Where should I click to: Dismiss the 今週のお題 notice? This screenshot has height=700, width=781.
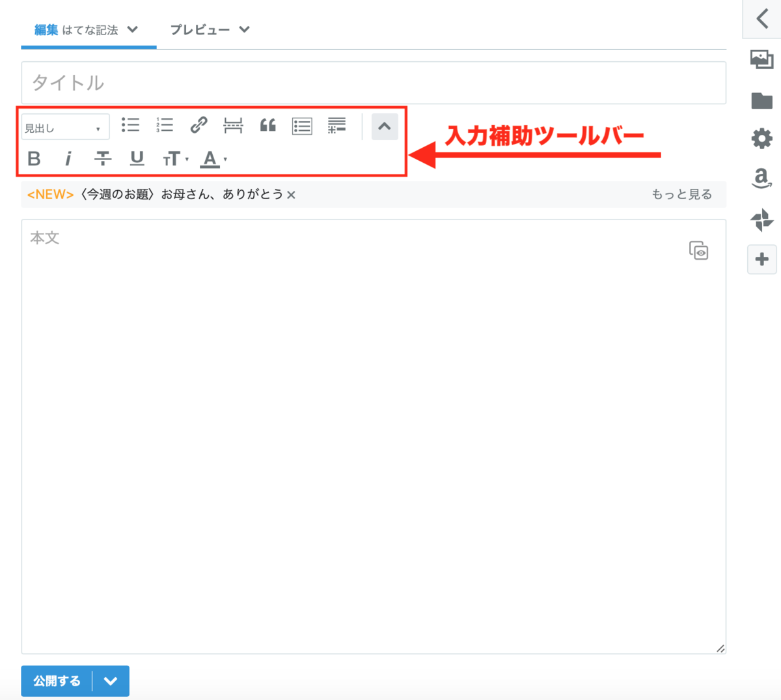(291, 195)
